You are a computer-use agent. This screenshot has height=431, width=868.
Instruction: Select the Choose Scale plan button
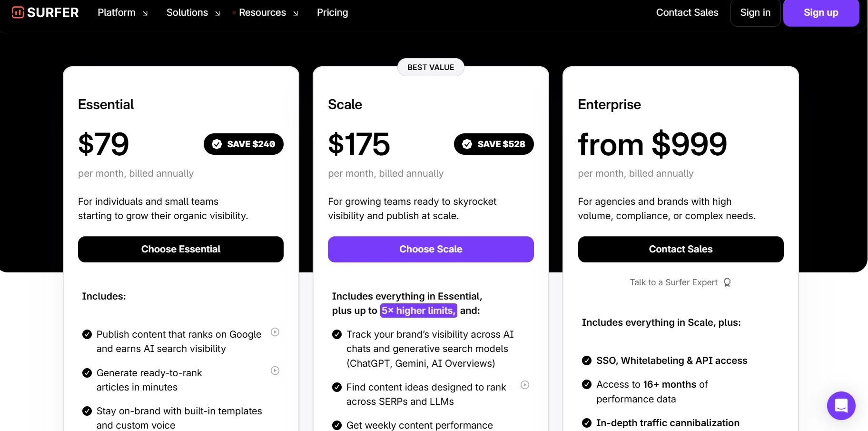click(431, 249)
